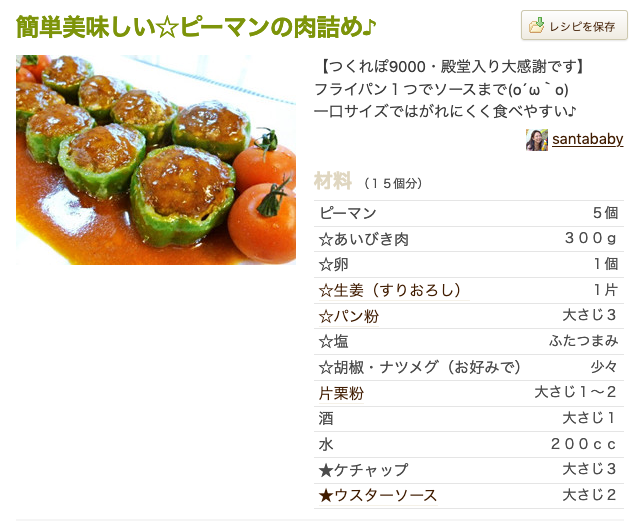Open the santababy author link
This screenshot has width=643, height=526.
(x=587, y=140)
